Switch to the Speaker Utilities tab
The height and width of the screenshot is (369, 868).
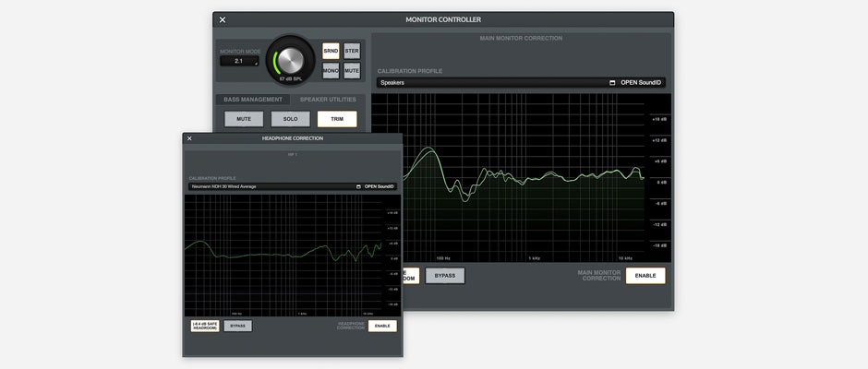coord(328,100)
